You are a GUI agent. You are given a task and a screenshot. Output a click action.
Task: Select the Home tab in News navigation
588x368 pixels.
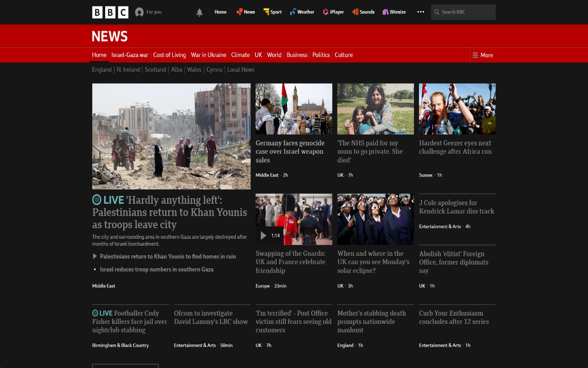(x=99, y=55)
